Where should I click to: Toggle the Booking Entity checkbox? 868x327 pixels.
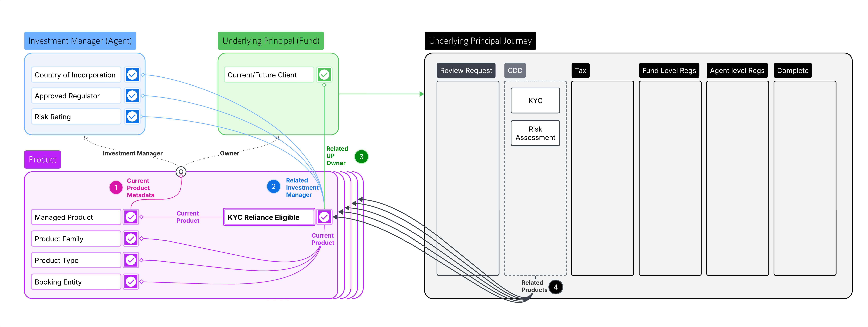coord(131,282)
